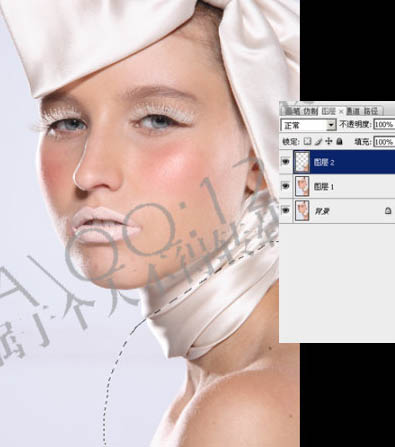Image resolution: width=395 pixels, height=447 pixels.
Task: Select the 背景 layer thumbnail
Action: pos(302,210)
